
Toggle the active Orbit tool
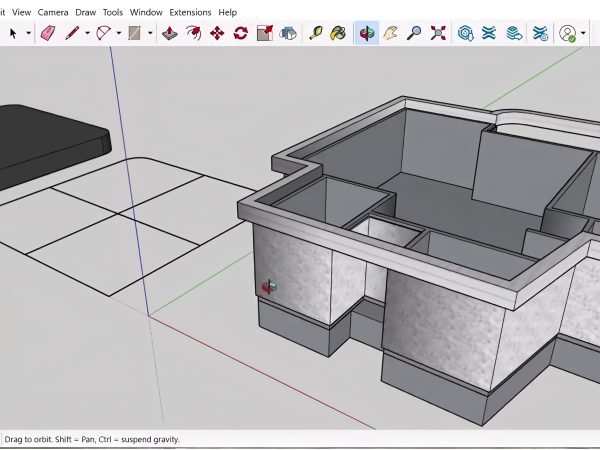367,33
